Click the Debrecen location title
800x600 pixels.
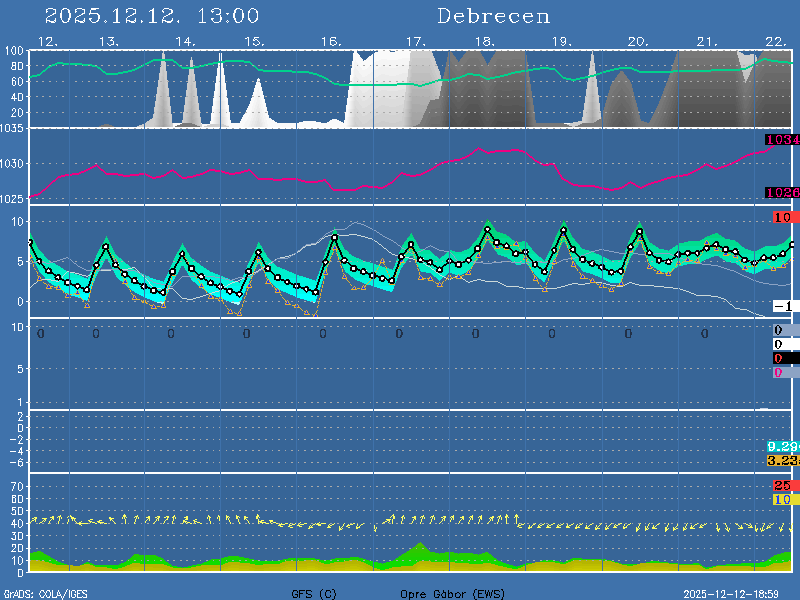[x=493, y=16]
